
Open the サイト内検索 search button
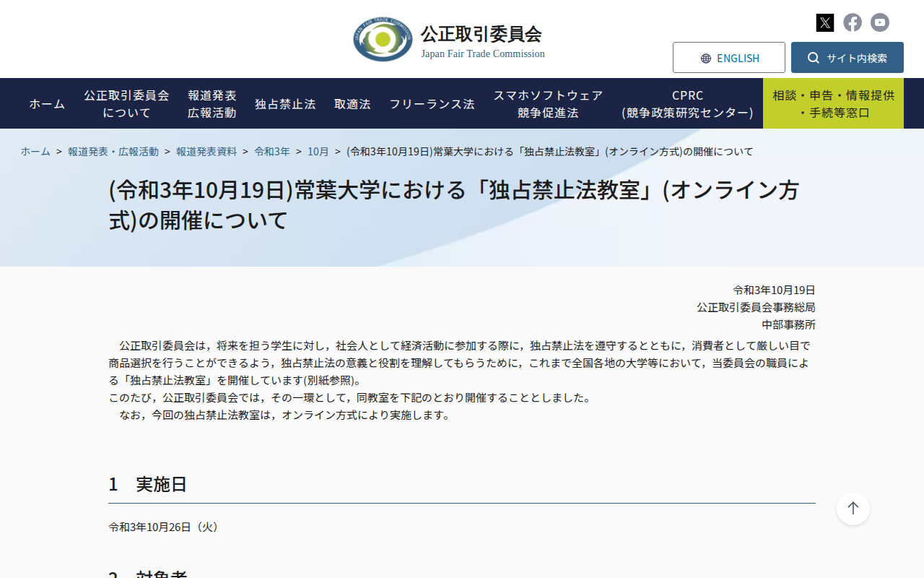(847, 58)
